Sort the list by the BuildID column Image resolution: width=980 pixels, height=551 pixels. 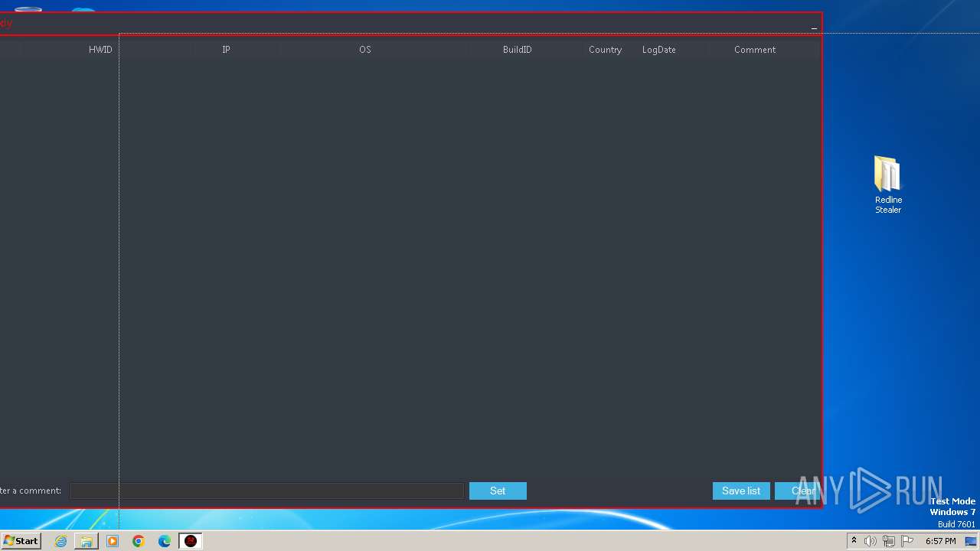tap(518, 50)
